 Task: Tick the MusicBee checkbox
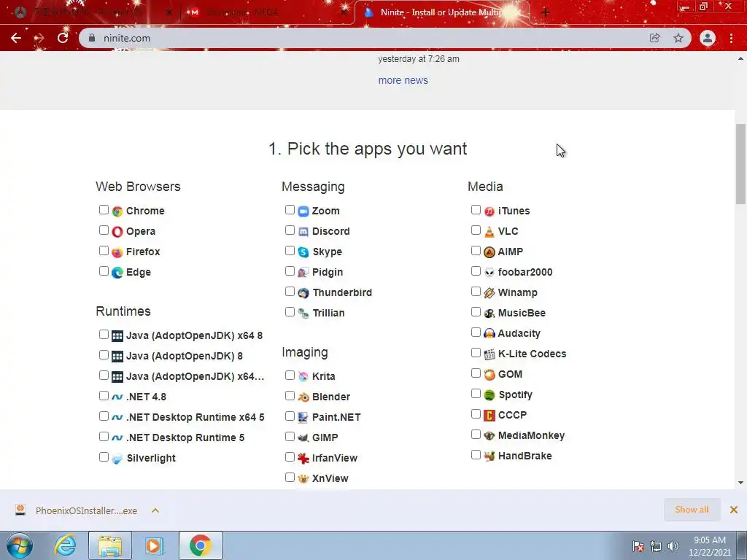[476, 312]
